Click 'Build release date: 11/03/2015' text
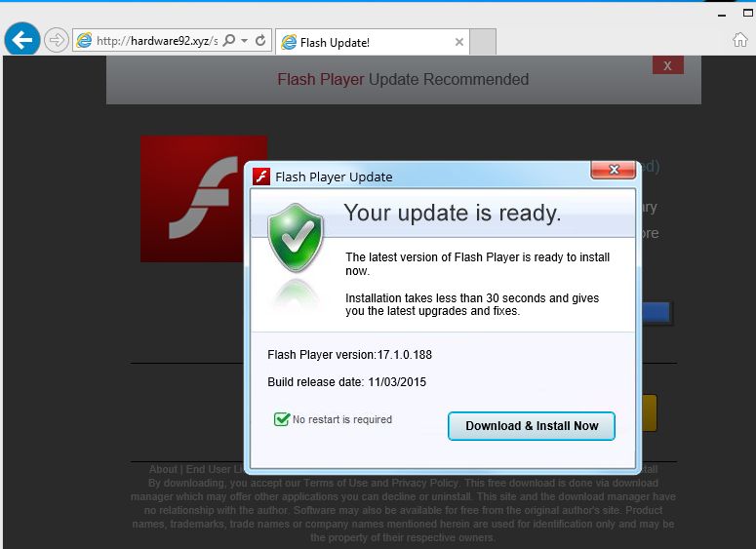The width and height of the screenshot is (756, 549). (346, 382)
